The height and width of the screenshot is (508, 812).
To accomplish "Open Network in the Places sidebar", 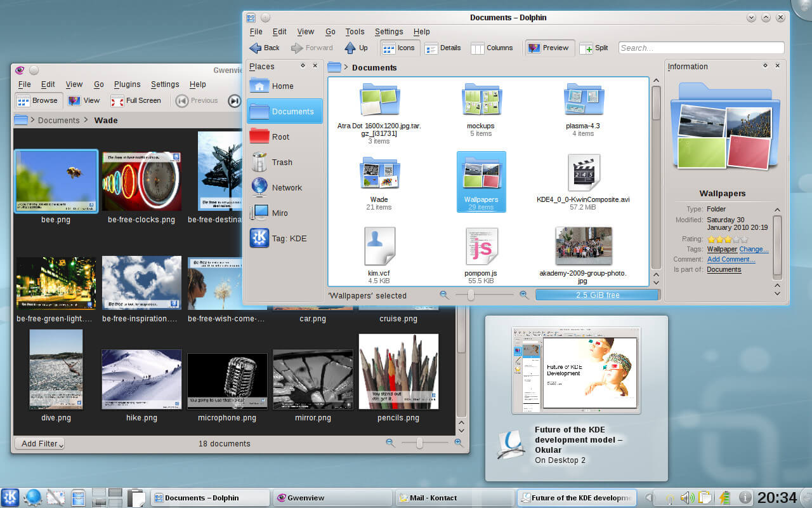I will [x=287, y=187].
